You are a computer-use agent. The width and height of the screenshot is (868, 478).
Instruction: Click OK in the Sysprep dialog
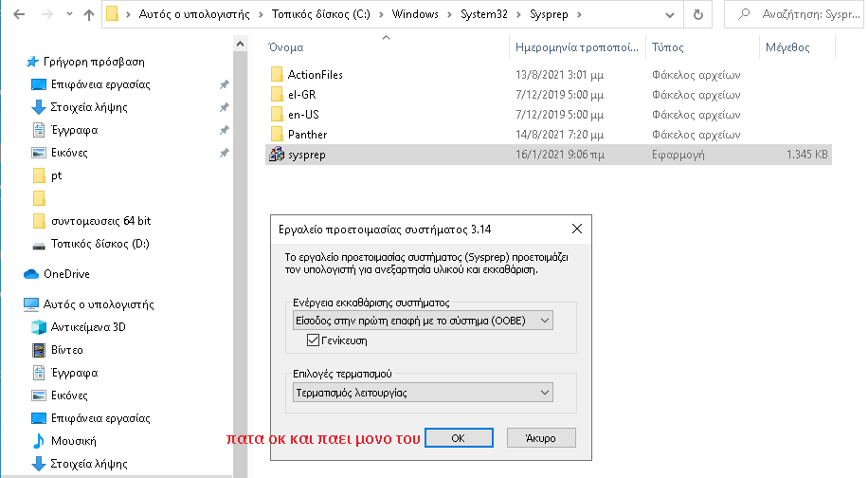458,438
